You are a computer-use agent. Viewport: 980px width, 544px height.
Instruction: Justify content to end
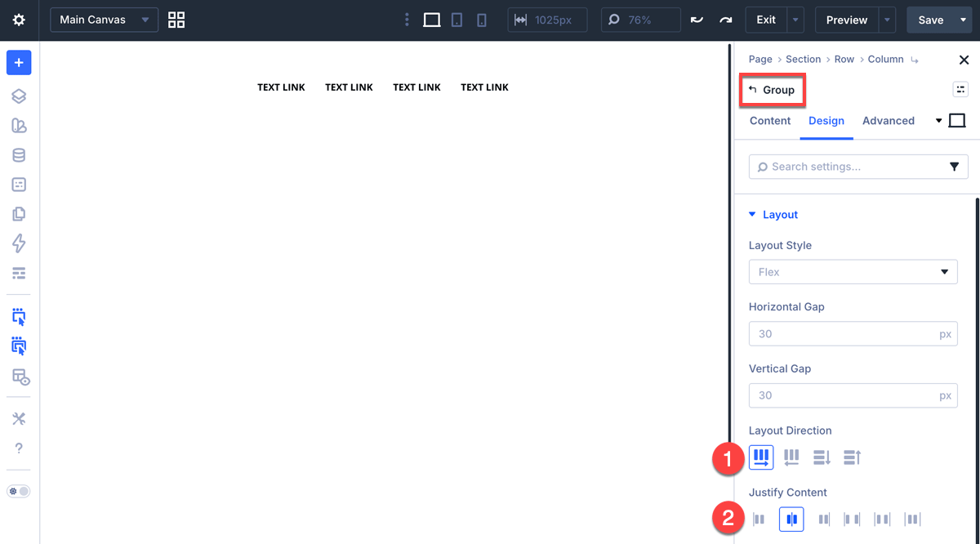pos(824,519)
